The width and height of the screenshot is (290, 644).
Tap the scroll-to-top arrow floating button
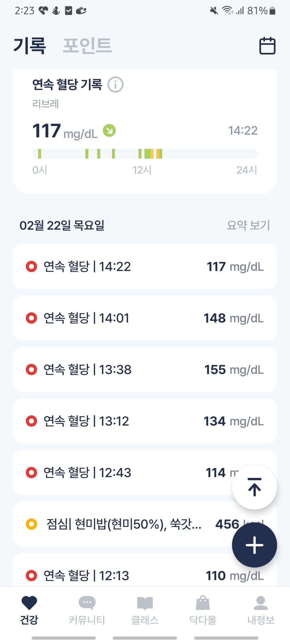[x=254, y=487]
